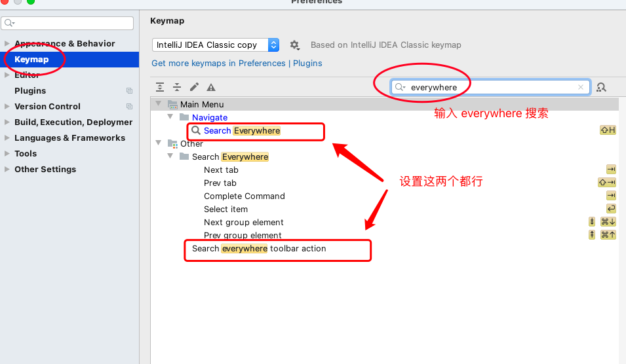Screen dimensions: 626x364
Task: Expand the Version Control settings section
Action: [x=7, y=107]
